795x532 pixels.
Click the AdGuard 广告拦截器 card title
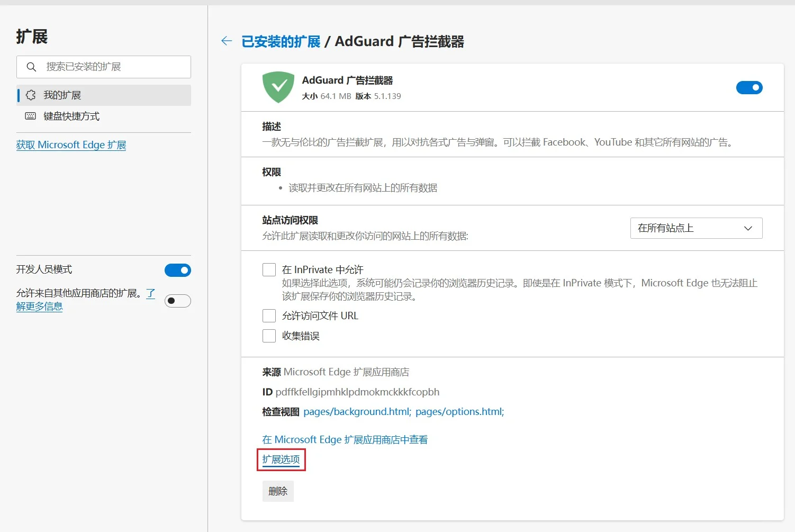coord(347,80)
